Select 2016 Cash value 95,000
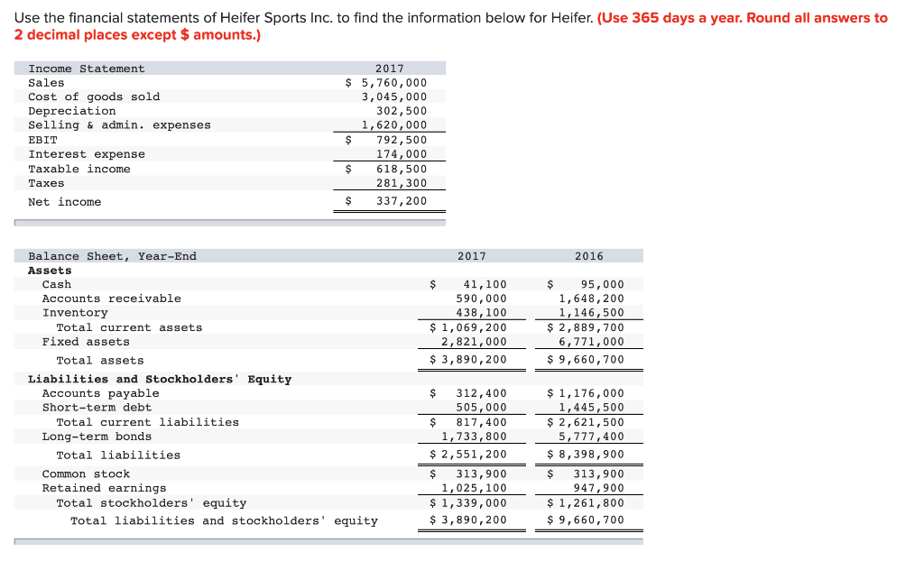924x561 pixels. tap(602, 284)
